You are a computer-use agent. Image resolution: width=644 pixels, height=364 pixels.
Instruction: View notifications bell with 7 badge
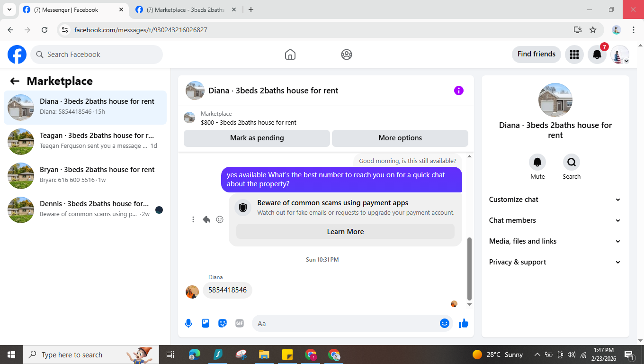click(x=597, y=55)
